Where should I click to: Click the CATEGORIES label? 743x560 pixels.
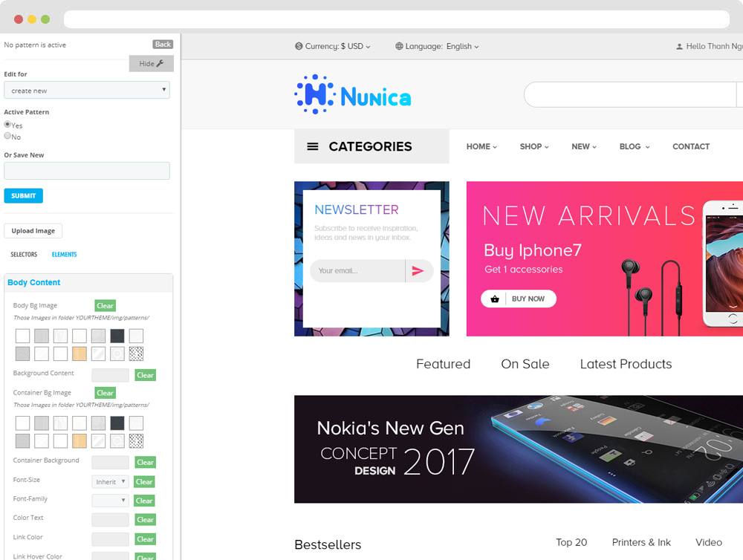click(x=370, y=147)
